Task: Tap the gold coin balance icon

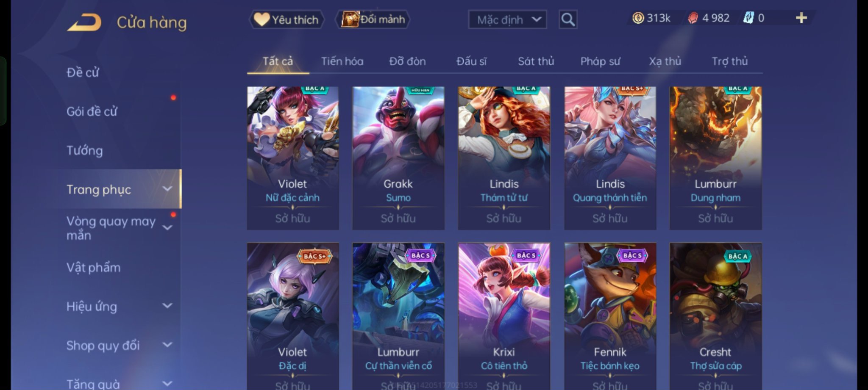Action: point(638,18)
